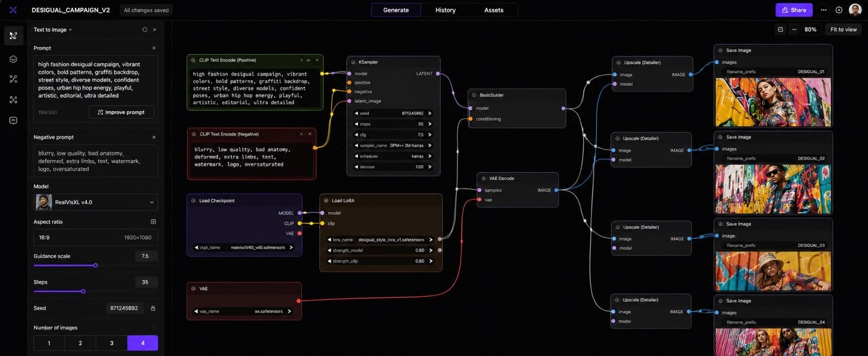868x356 pixels.
Task: Click previous ckpt_name left arrow
Action: pyautogui.click(x=196, y=247)
